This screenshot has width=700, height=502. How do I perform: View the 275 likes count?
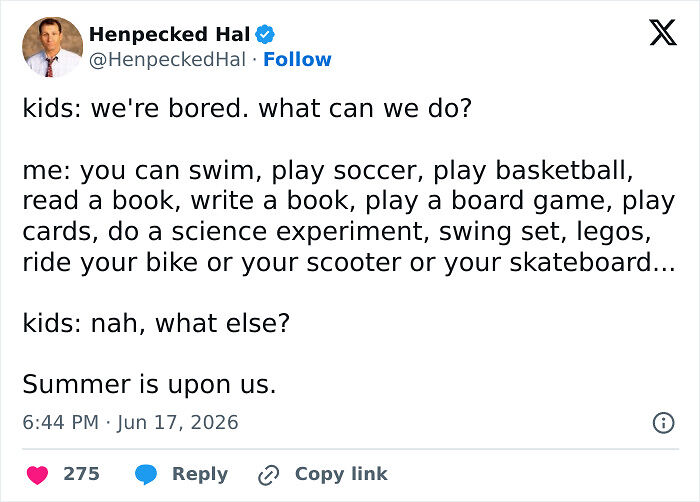pyautogui.click(x=81, y=474)
